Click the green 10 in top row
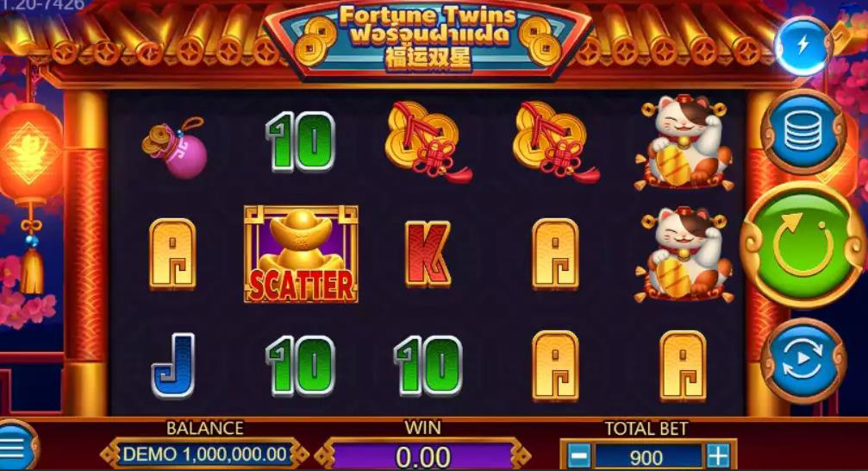The image size is (868, 471). [x=301, y=141]
